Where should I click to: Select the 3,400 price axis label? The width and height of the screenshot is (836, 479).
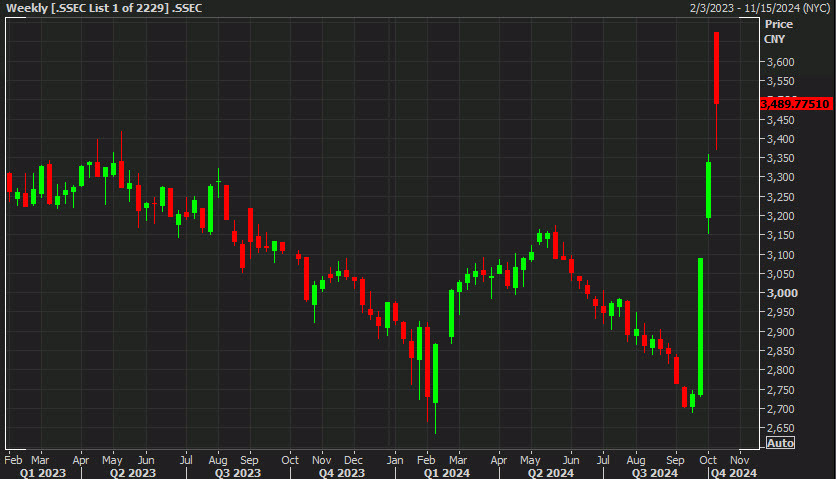tap(781, 139)
